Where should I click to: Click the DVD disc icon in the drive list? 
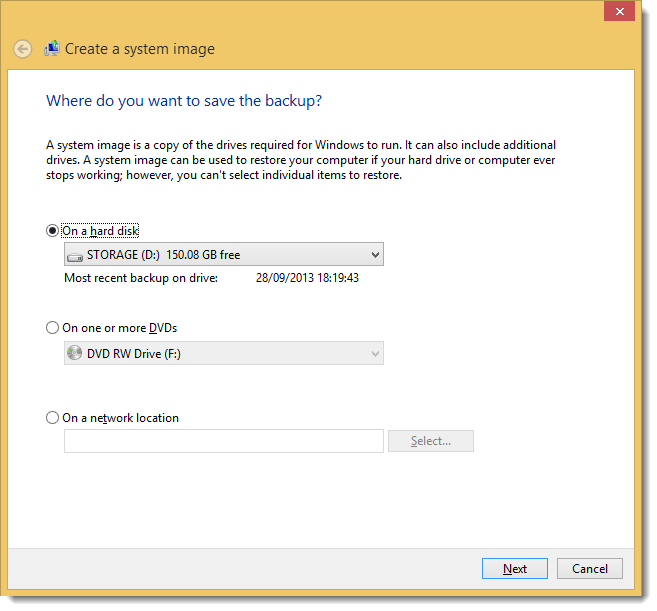pyautogui.click(x=75, y=353)
